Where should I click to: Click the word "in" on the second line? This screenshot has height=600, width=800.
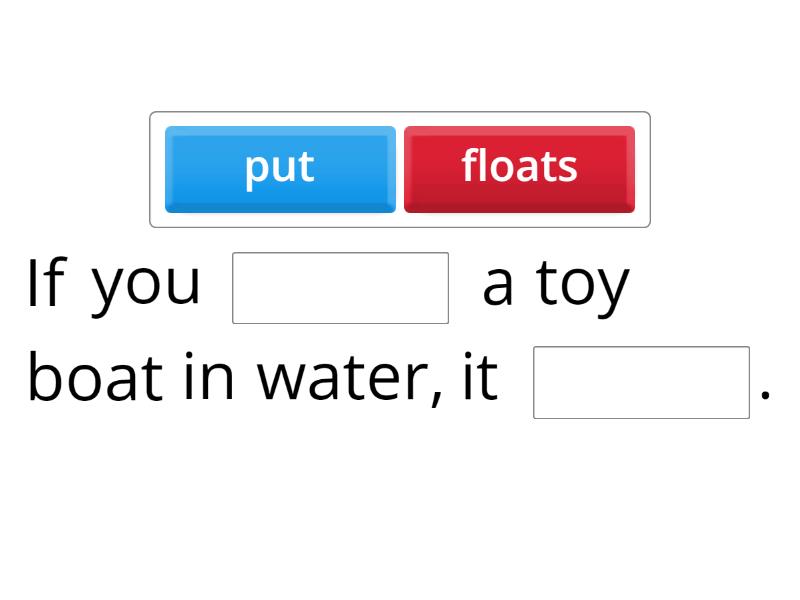point(210,380)
